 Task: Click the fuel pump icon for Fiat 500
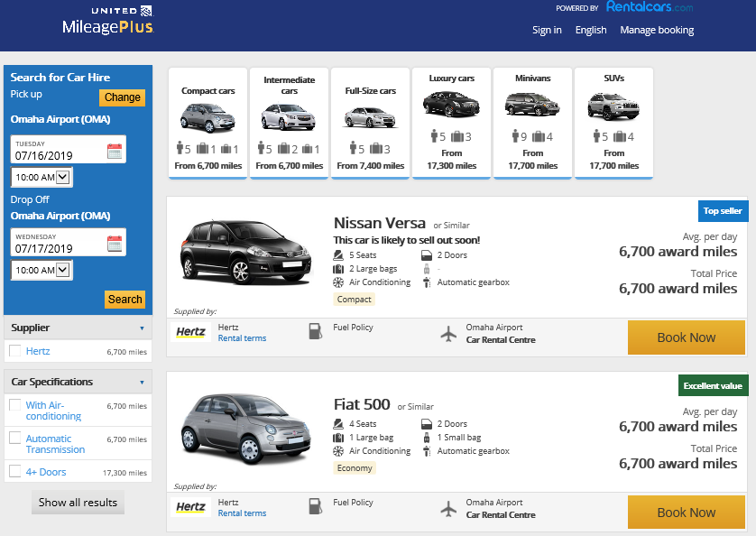[316, 506]
